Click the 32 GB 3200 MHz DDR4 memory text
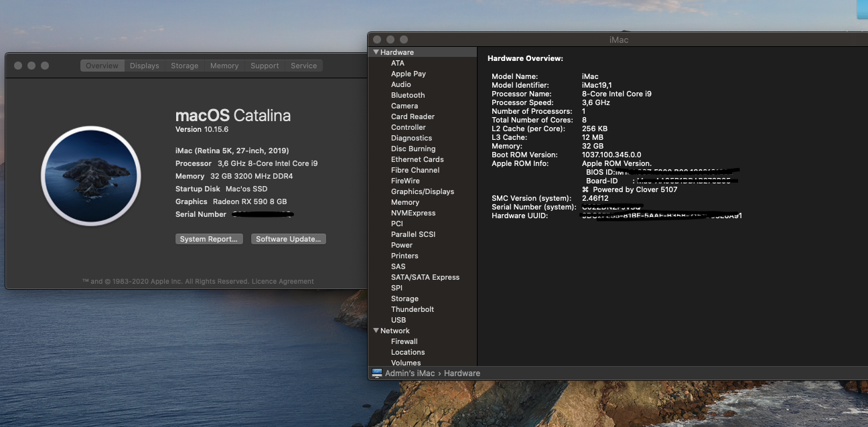 click(252, 176)
